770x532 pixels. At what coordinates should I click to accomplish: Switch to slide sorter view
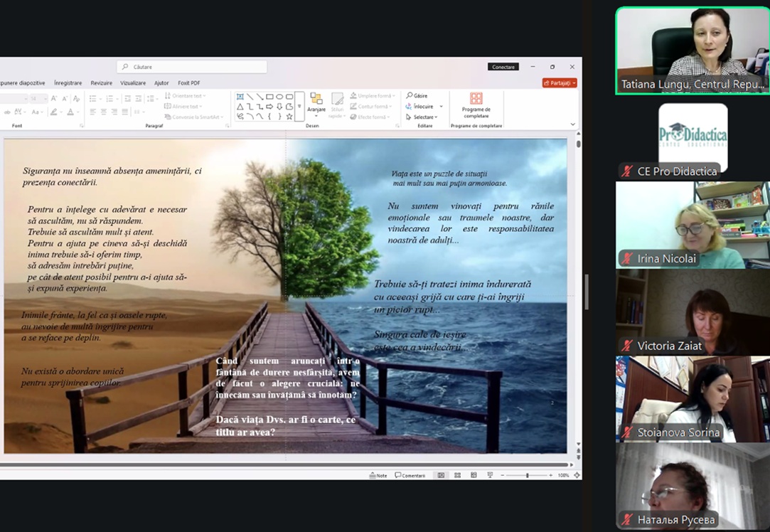456,475
